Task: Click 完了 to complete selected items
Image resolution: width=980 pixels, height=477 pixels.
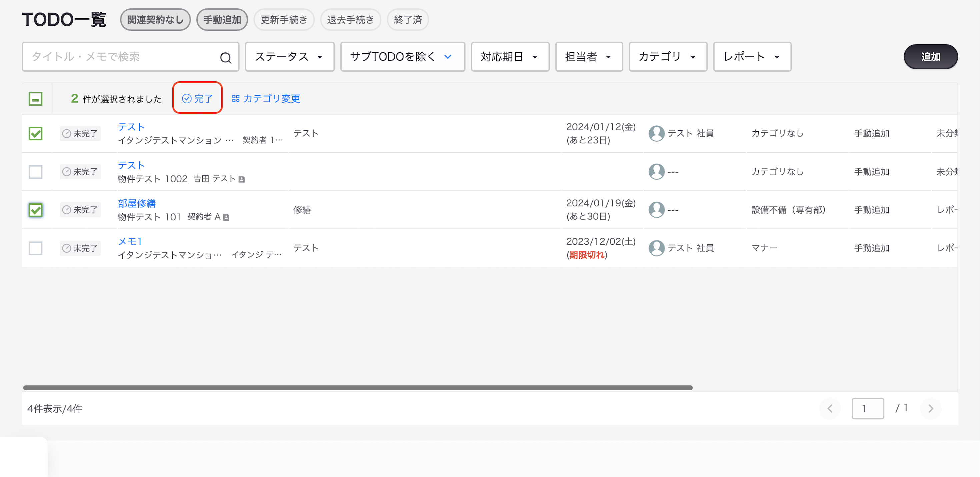Action: coord(197,99)
